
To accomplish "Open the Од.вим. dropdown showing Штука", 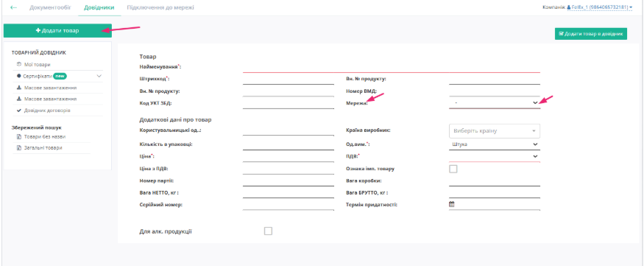I will 495,144.
